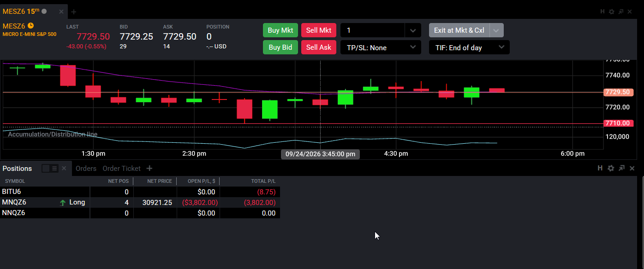Click the 09/24/2026 3:45:00 pm time label
The height and width of the screenshot is (269, 644).
320,154
